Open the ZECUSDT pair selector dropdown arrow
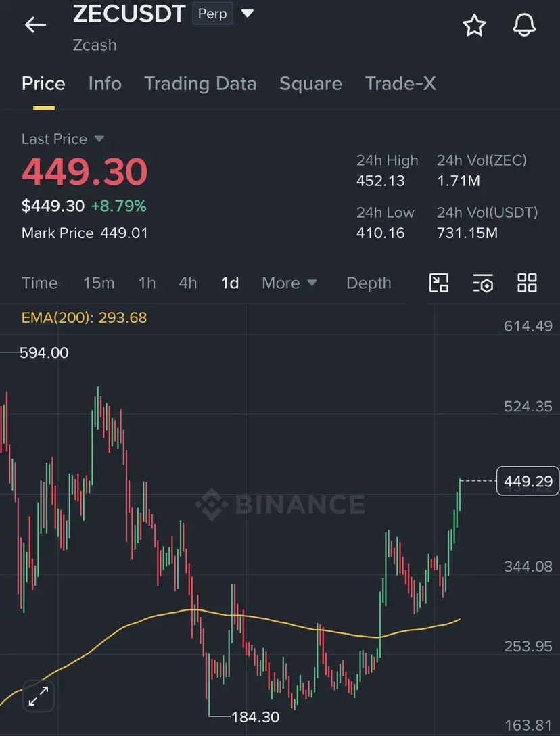Viewport: 560px width, 736px height. pyautogui.click(x=248, y=13)
